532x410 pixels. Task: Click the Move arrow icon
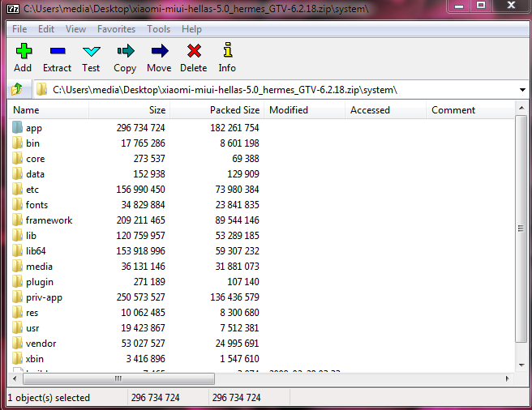coord(159,51)
